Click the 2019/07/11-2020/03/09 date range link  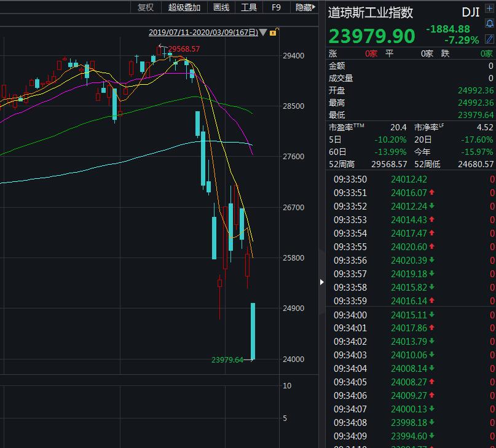tap(203, 32)
